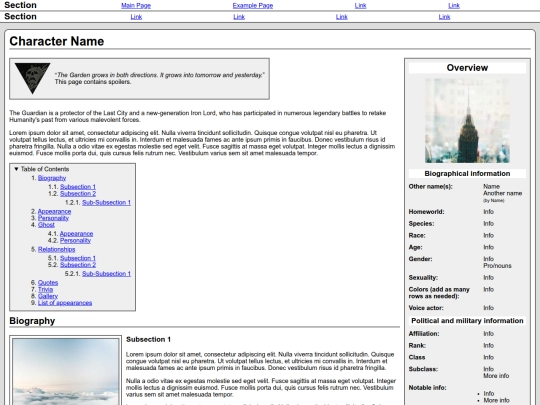Collapse the Table of Contents disclosure triangle

[16, 169]
